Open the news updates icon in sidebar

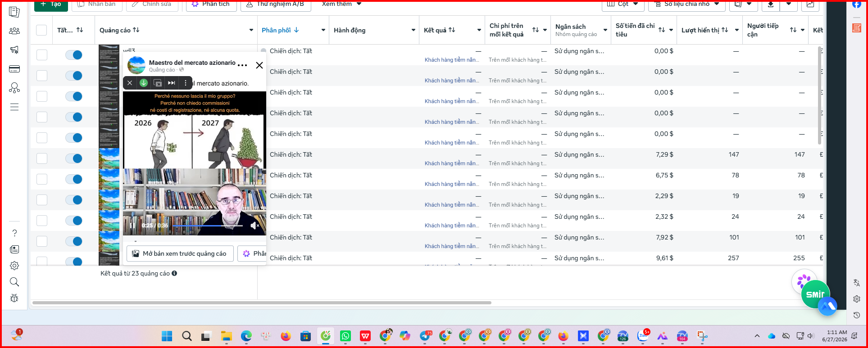tap(14, 249)
